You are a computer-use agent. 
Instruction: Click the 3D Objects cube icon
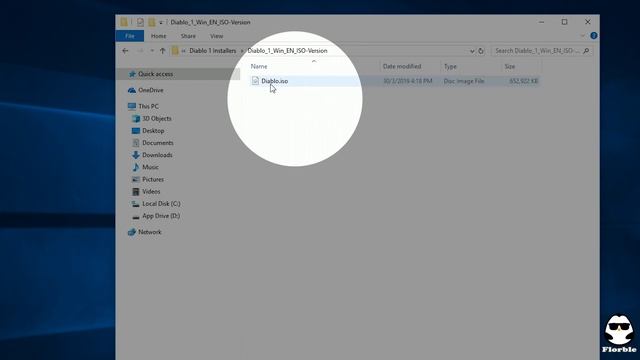(136, 118)
